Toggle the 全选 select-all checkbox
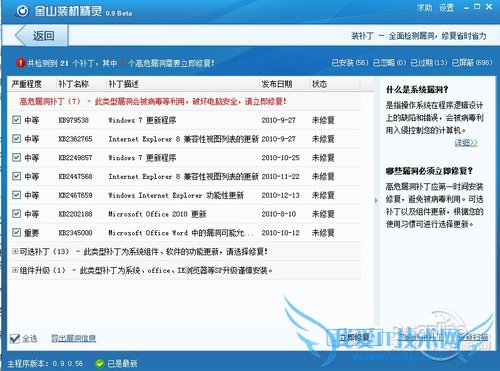 [x=15, y=338]
